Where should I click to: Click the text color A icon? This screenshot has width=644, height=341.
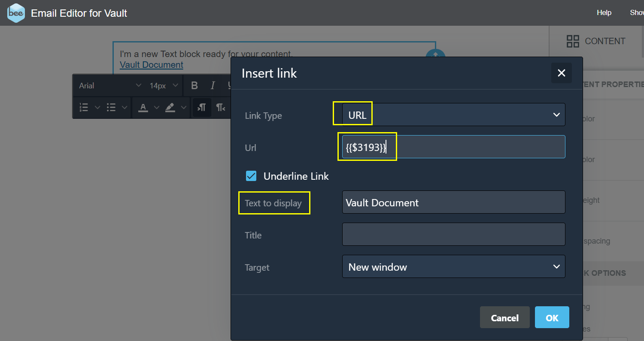(x=143, y=107)
